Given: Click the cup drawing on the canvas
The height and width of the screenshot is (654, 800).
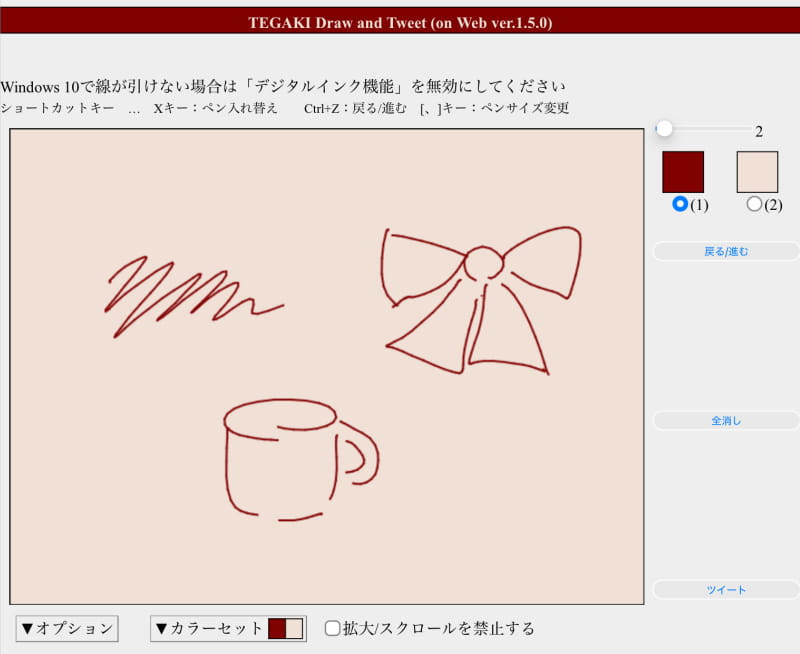Looking at the screenshot, I should [x=301, y=459].
